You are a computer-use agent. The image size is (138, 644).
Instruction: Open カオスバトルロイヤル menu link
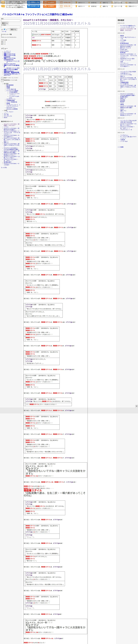point(10,64)
